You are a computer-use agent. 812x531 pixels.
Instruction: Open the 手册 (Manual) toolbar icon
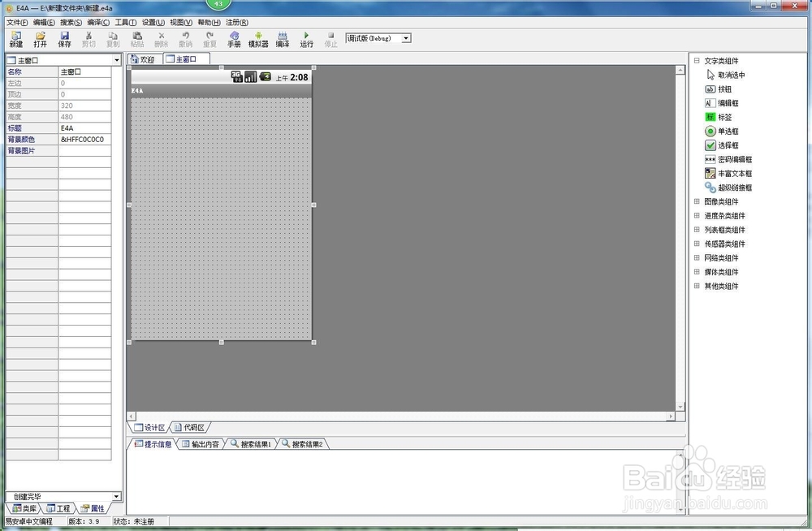234,39
